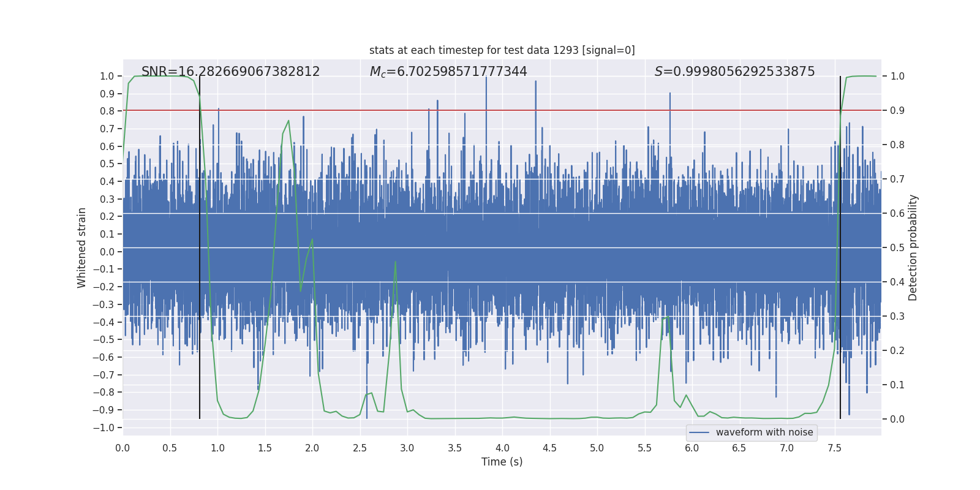Click the Detection probability tick label 0.3
Image resolution: width=980 pixels, height=490 pixels.
(x=897, y=316)
